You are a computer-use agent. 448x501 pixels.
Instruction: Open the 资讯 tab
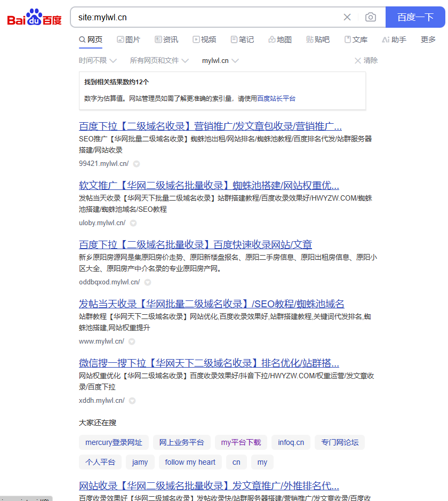(x=166, y=39)
